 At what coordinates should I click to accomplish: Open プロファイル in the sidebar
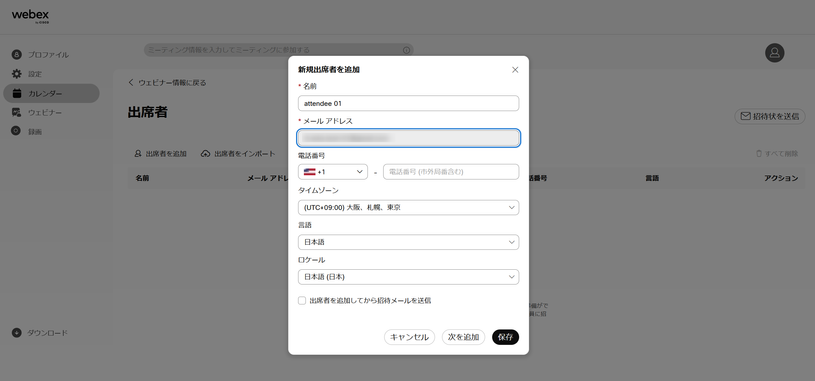coord(48,55)
